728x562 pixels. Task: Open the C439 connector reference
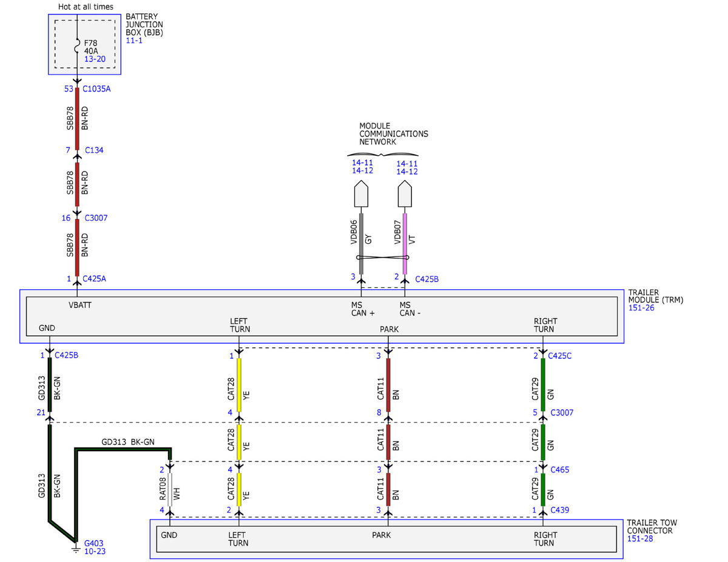coord(561,510)
